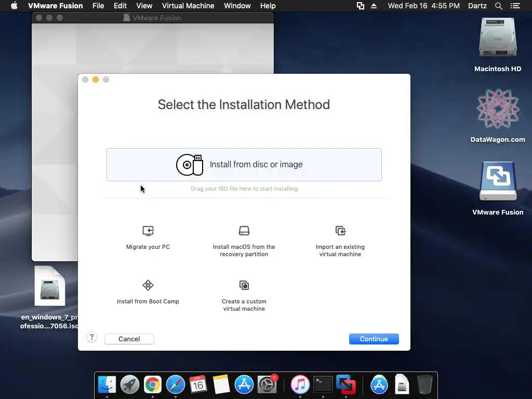Open the Apple menu

coord(14,6)
